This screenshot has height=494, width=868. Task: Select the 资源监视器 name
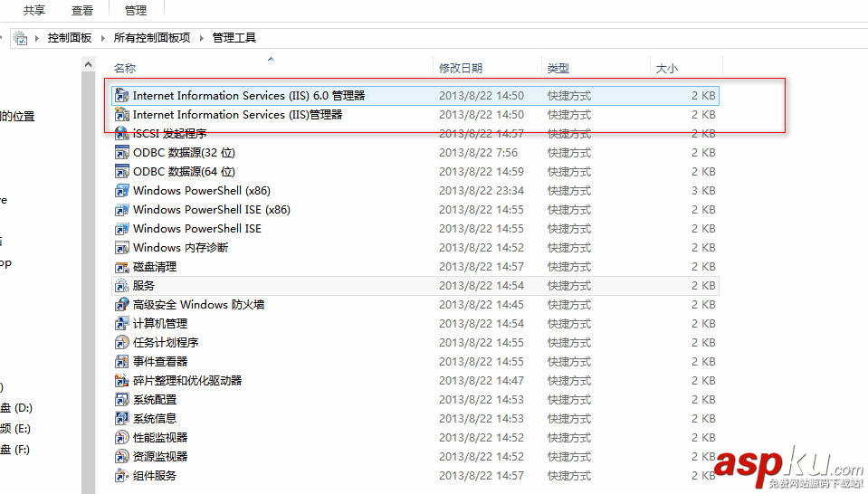coord(160,456)
